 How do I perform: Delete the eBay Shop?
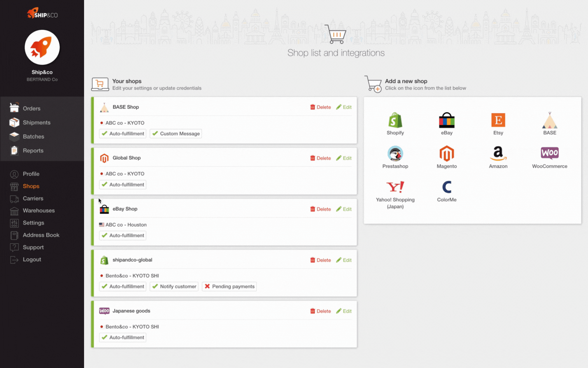(320, 209)
